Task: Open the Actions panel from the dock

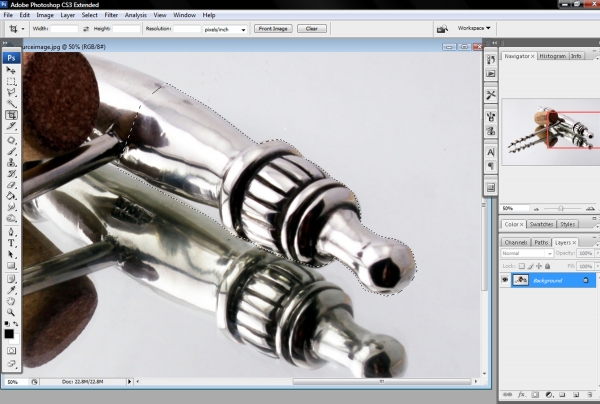Action: click(x=491, y=73)
